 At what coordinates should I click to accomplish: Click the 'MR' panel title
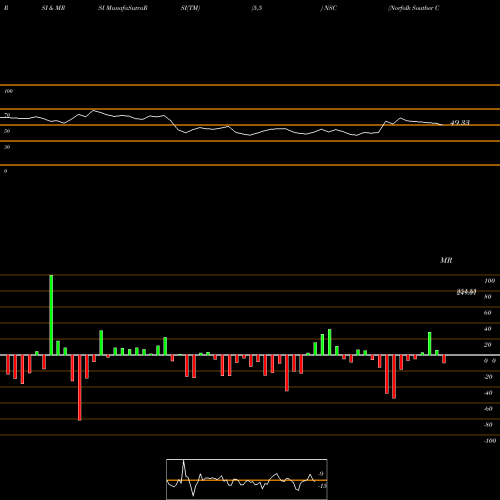click(446, 260)
